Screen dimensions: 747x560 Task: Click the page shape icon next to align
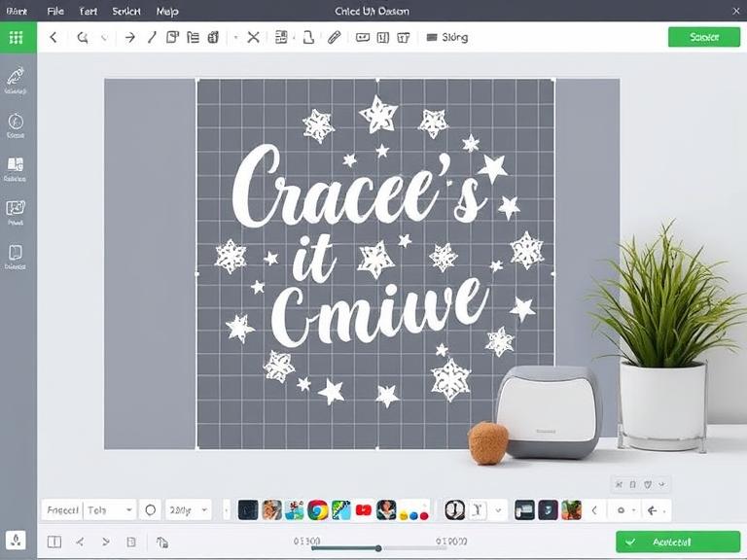pos(308,37)
